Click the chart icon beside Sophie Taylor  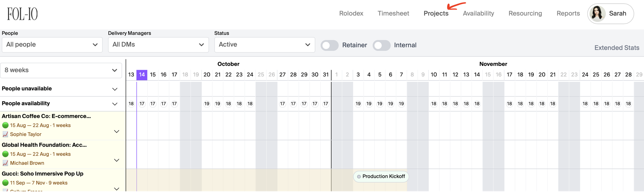[x=5, y=134]
